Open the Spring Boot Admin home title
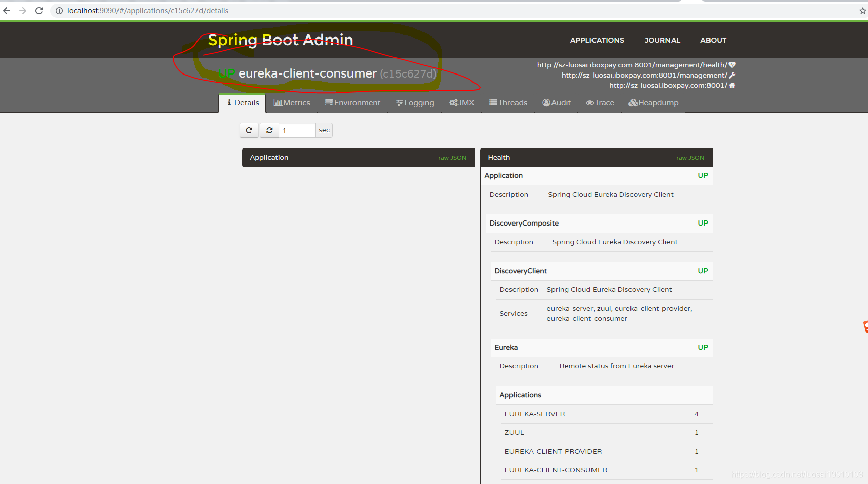 point(281,40)
